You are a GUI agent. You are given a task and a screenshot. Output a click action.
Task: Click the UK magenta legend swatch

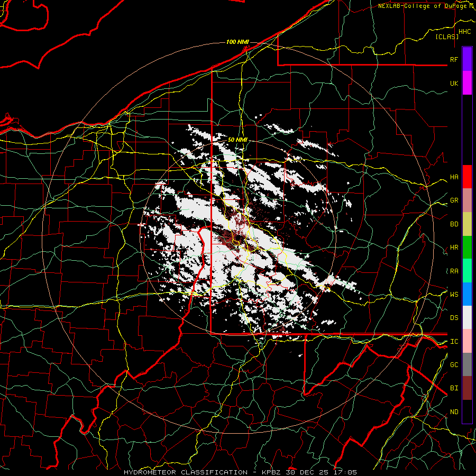tap(467, 83)
